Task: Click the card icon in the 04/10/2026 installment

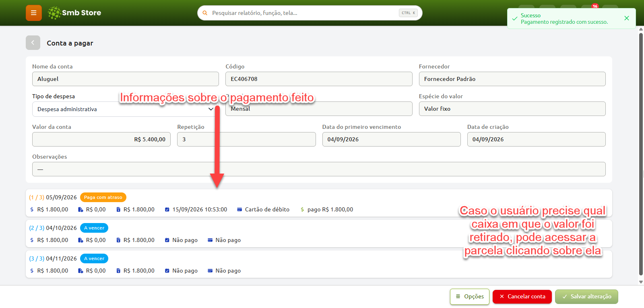Action: click(210, 240)
